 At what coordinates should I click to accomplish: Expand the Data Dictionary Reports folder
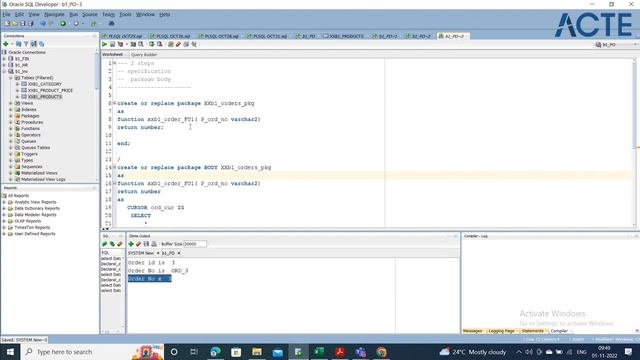(4, 208)
